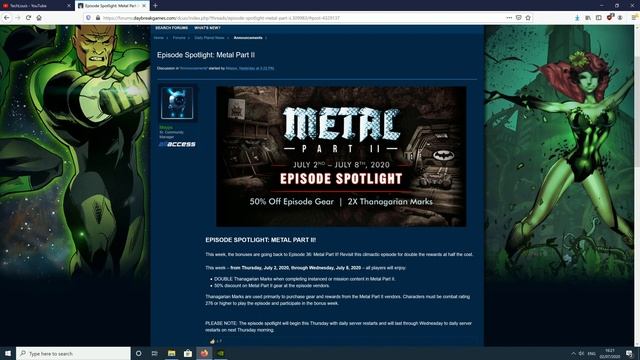The width and height of the screenshot is (640, 360).
Task: Toggle the browser sidebar view
Action: click(x=599, y=18)
